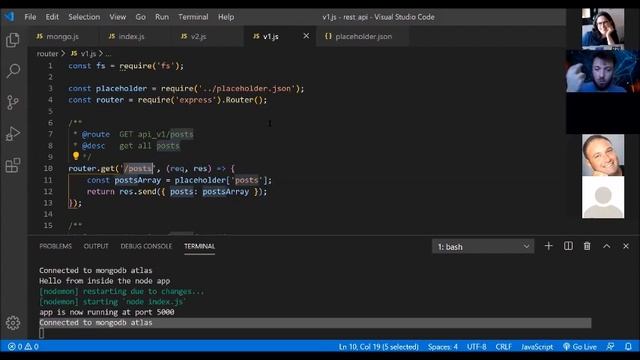640x360 pixels.
Task: Change encoding via 'UTF-8' status item
Action: pos(476,347)
